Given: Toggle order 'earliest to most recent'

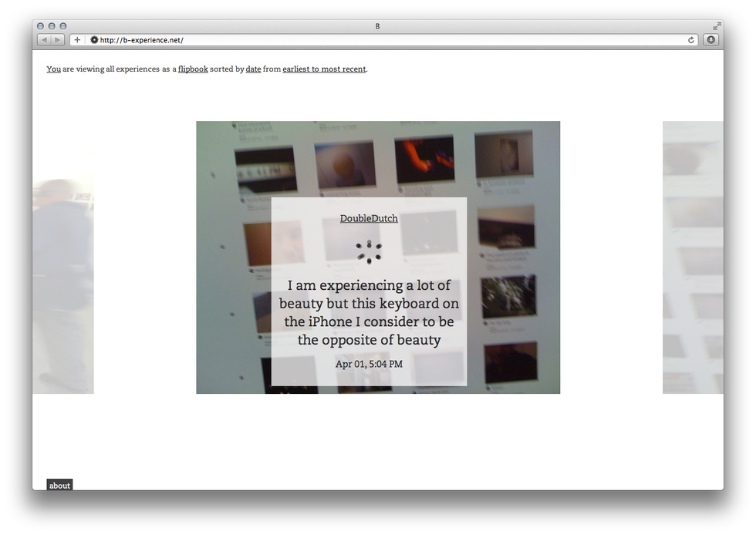Looking at the screenshot, I should 324,69.
